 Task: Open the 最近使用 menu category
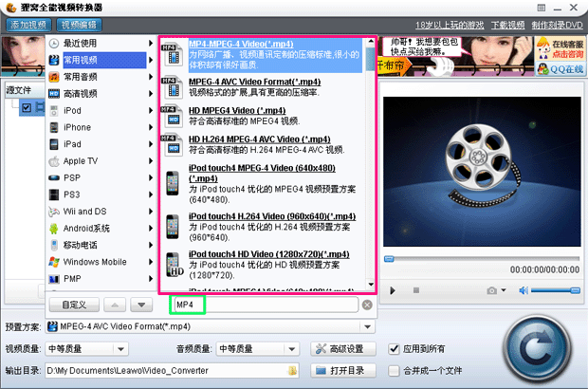point(101,43)
